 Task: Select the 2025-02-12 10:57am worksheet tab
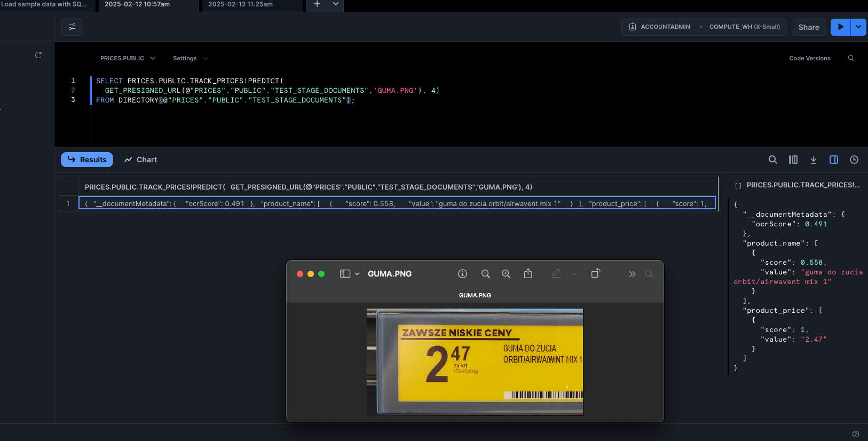(x=148, y=5)
